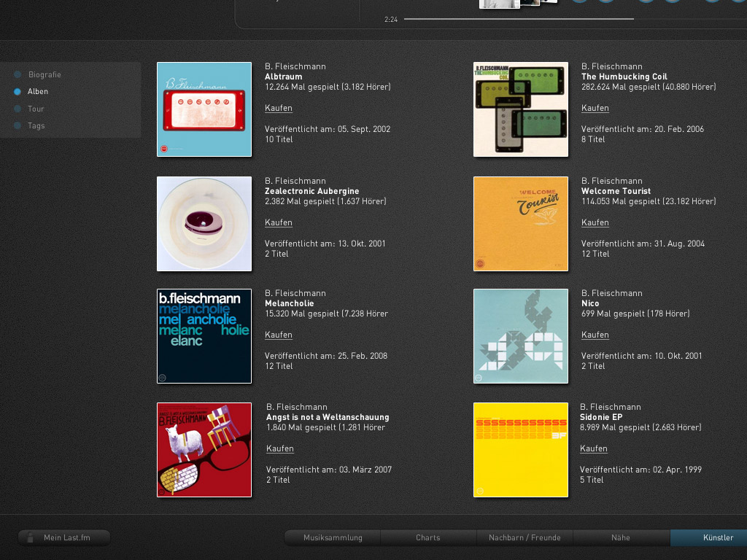Select Alben in the sidebar

(38, 91)
